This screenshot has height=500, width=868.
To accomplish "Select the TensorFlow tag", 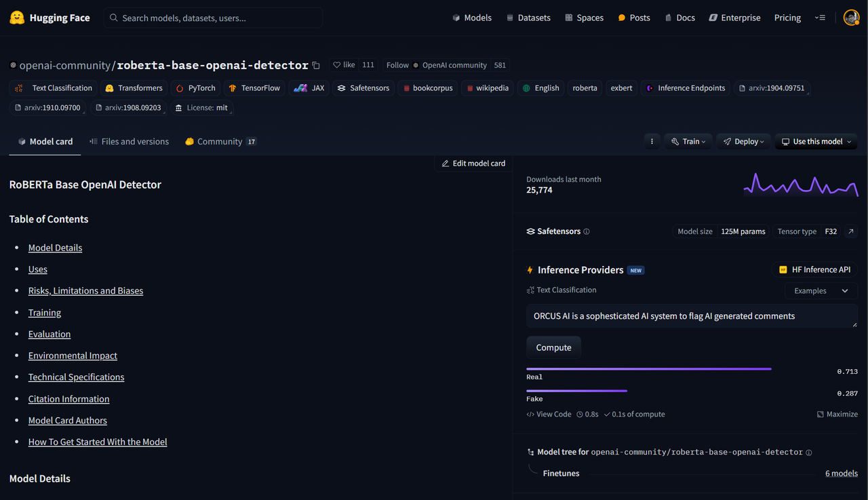I will click(x=254, y=88).
